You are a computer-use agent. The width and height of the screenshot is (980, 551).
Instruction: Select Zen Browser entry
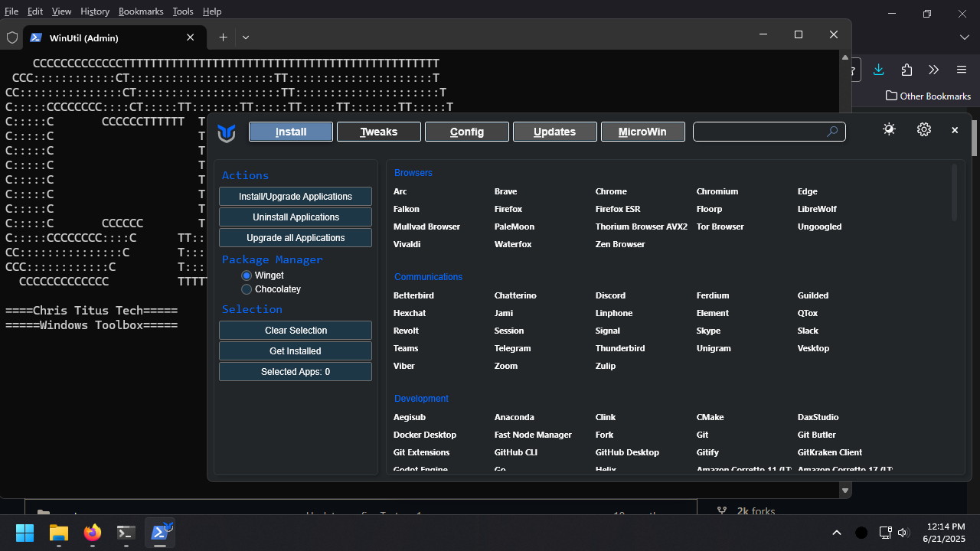620,244
